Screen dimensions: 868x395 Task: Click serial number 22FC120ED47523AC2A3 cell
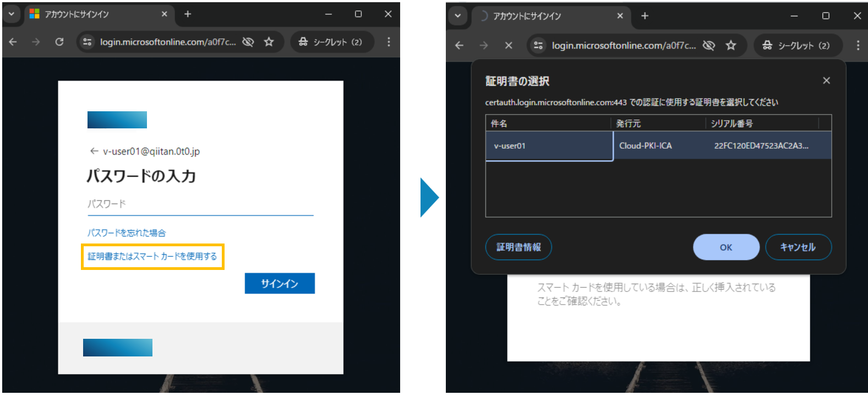pyautogui.click(x=761, y=145)
